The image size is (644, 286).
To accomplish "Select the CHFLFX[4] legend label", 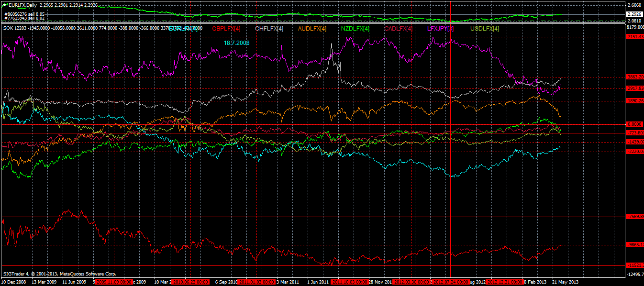I will click(x=269, y=29).
